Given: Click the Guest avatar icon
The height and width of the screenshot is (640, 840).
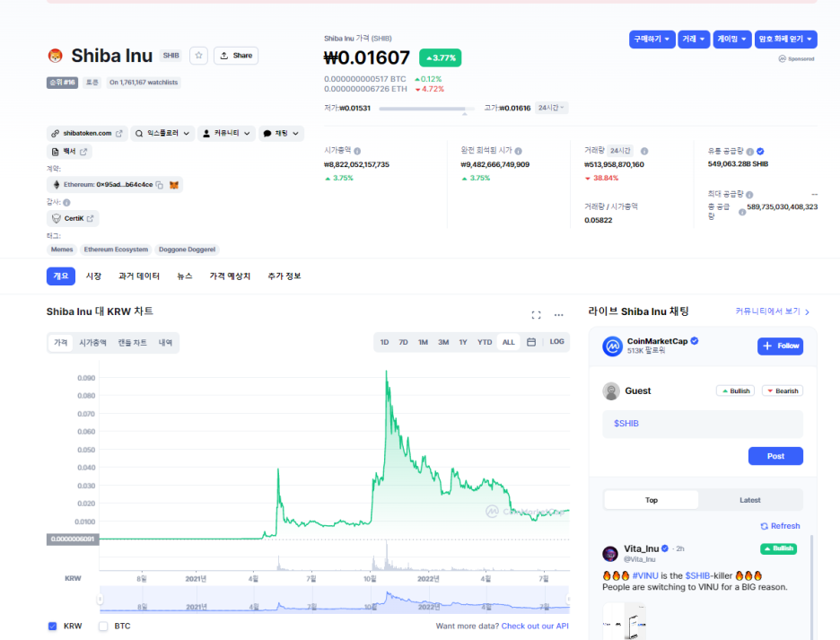Looking at the screenshot, I should (x=611, y=390).
